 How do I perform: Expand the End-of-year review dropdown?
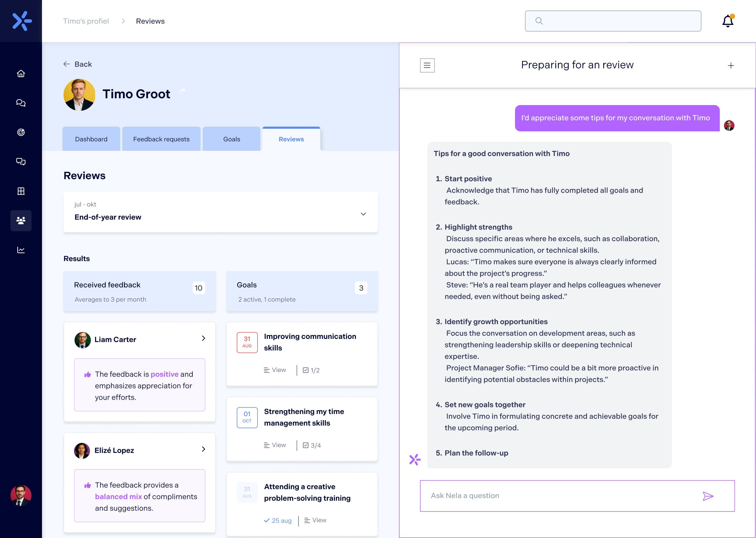[x=363, y=214]
